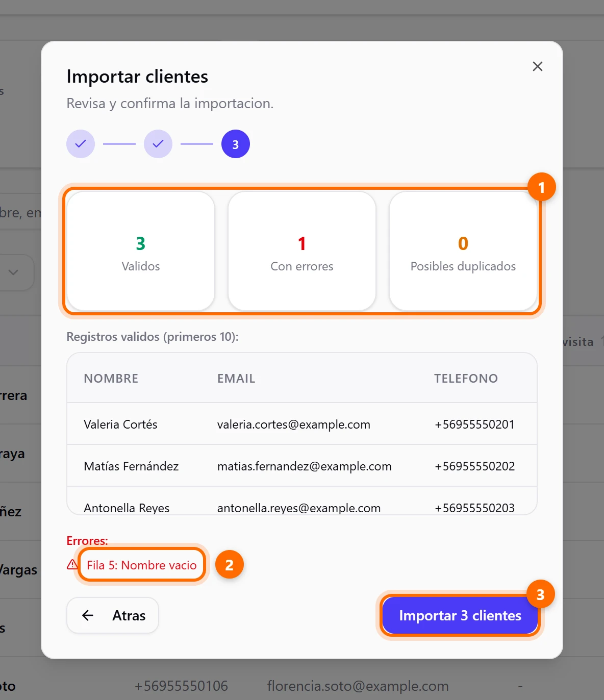604x700 pixels.
Task: Click florencia.soto@example.com in background table
Action: click(358, 686)
